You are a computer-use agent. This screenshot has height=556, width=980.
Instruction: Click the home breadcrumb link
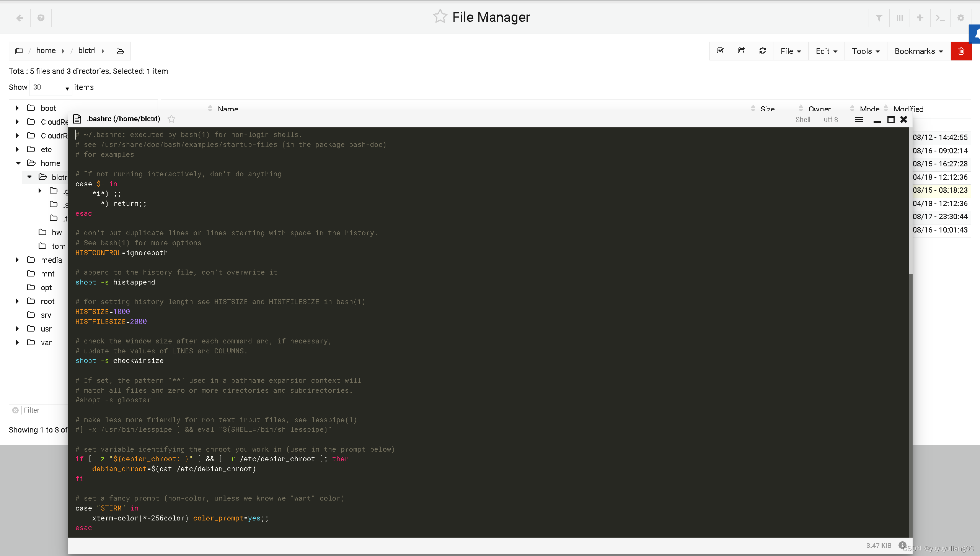(46, 51)
